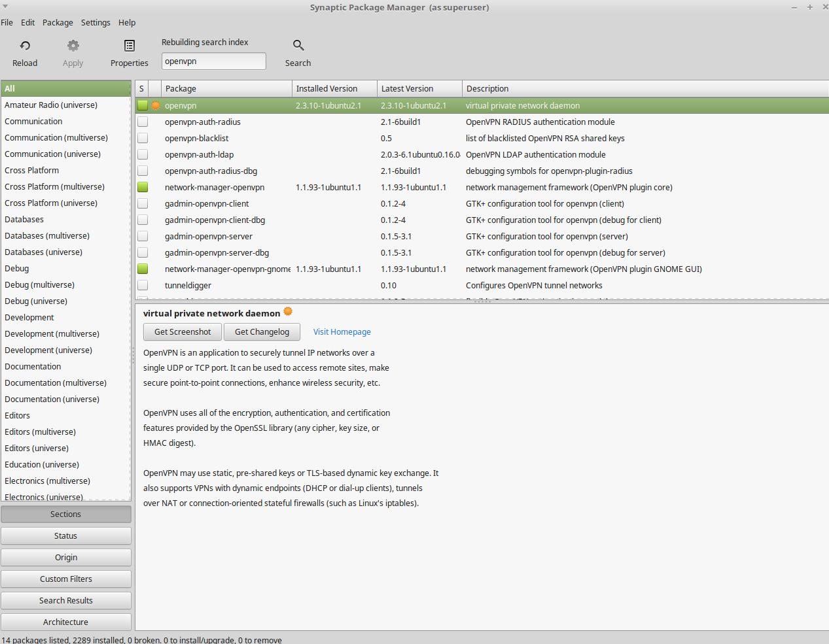Viewport: 829px width, 644px height.
Task: Click the quick filter search field
Action: tap(214, 61)
